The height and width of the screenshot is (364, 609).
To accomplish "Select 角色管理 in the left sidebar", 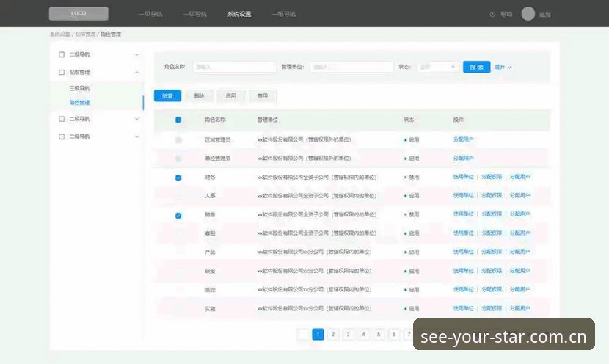I will click(x=79, y=103).
